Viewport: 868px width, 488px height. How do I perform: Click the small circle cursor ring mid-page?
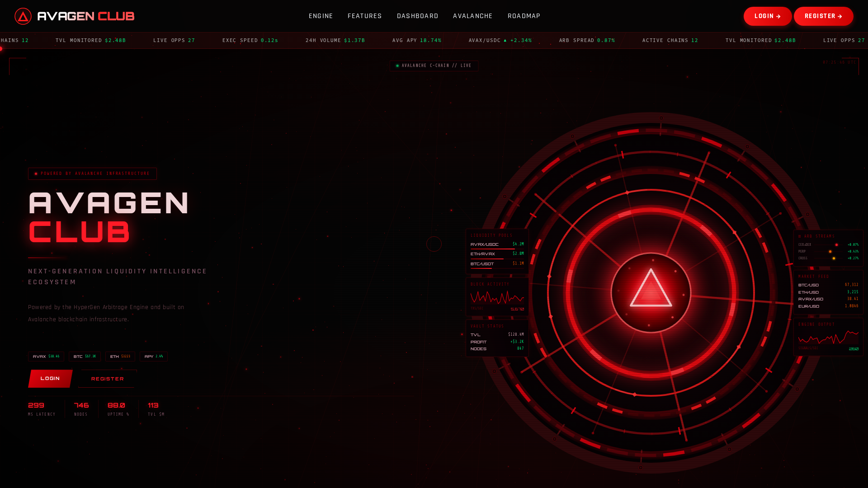point(434,244)
